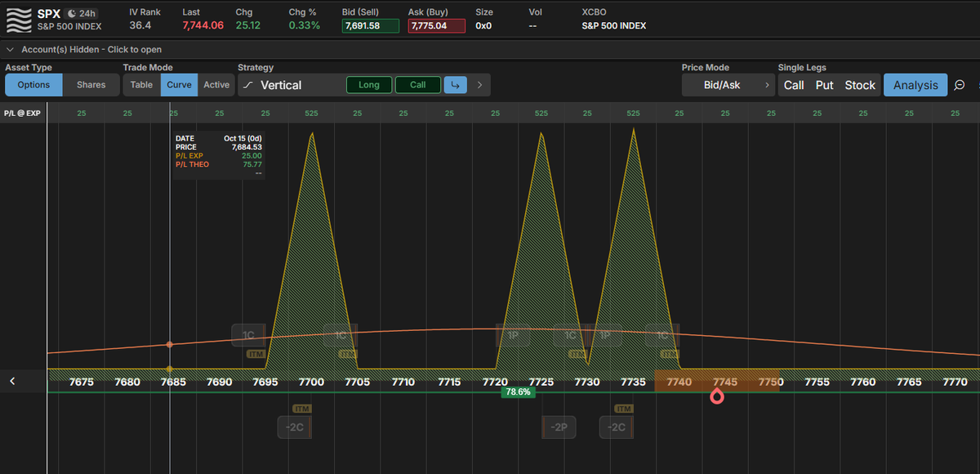The width and height of the screenshot is (980, 474).
Task: Click the vertical strategy chart icon
Action: (248, 85)
